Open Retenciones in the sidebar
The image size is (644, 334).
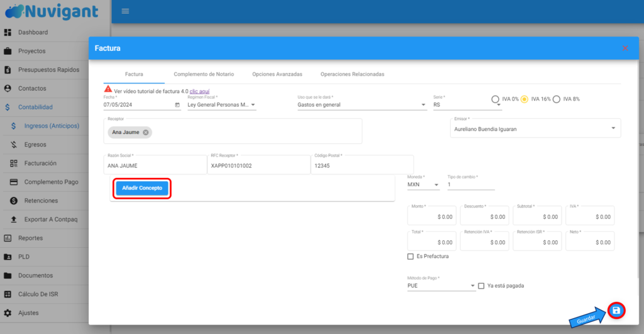tap(41, 201)
